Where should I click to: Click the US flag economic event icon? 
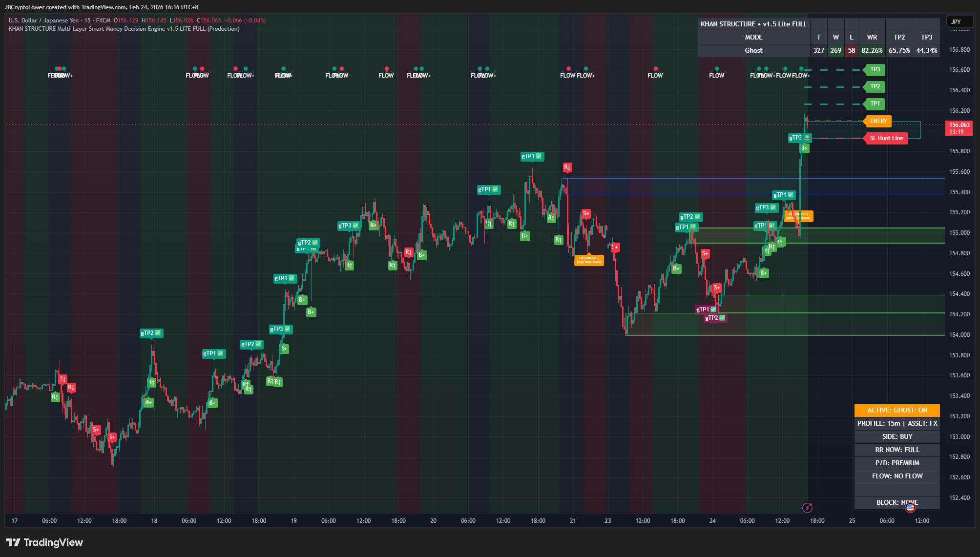pyautogui.click(x=910, y=508)
